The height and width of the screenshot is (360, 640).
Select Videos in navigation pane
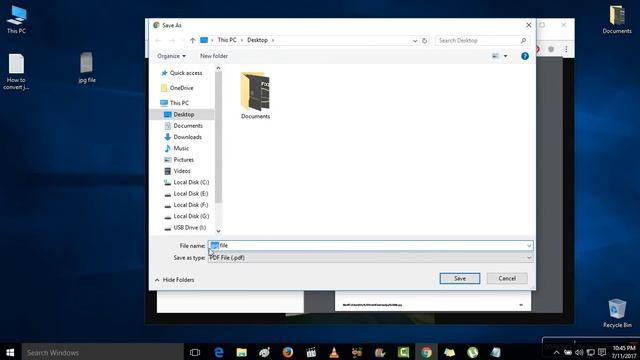pos(177,171)
